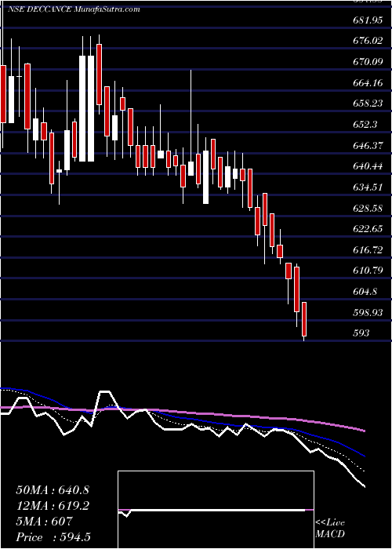Click the 681.95 price axis label
This screenshot has width=392, height=549.
(x=368, y=20)
